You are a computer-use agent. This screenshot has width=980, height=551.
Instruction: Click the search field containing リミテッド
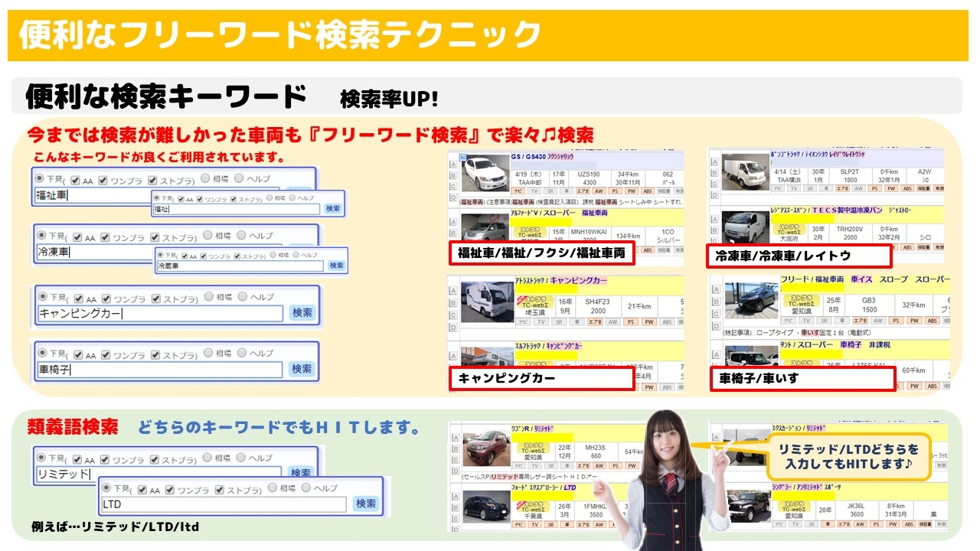[158, 474]
